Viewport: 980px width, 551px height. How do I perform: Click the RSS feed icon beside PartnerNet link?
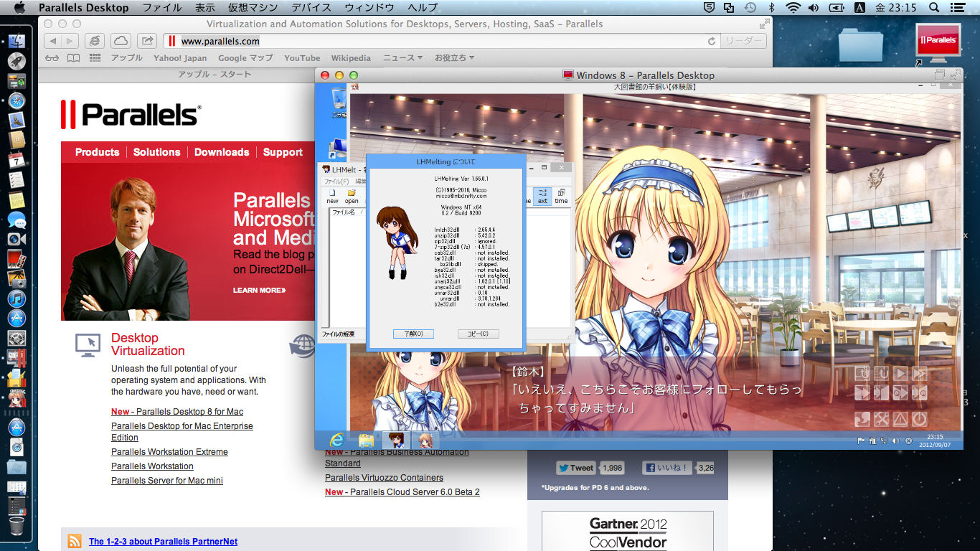(75, 542)
